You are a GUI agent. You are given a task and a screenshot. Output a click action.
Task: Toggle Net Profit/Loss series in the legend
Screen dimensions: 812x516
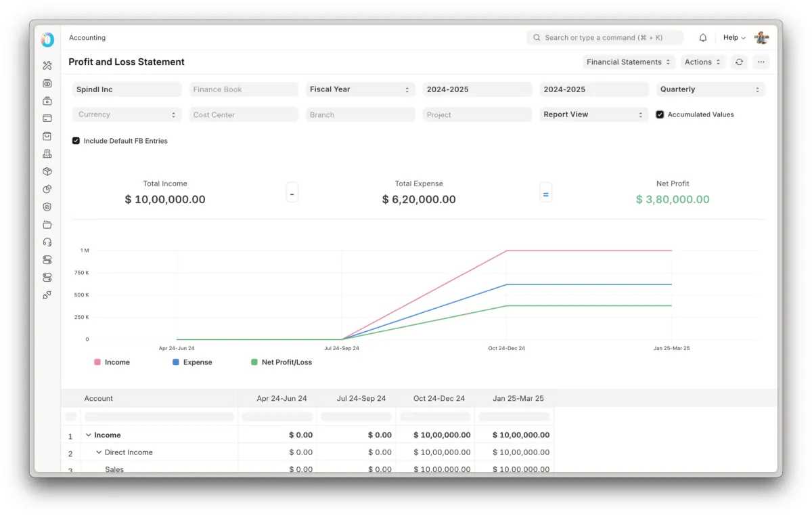click(x=281, y=362)
